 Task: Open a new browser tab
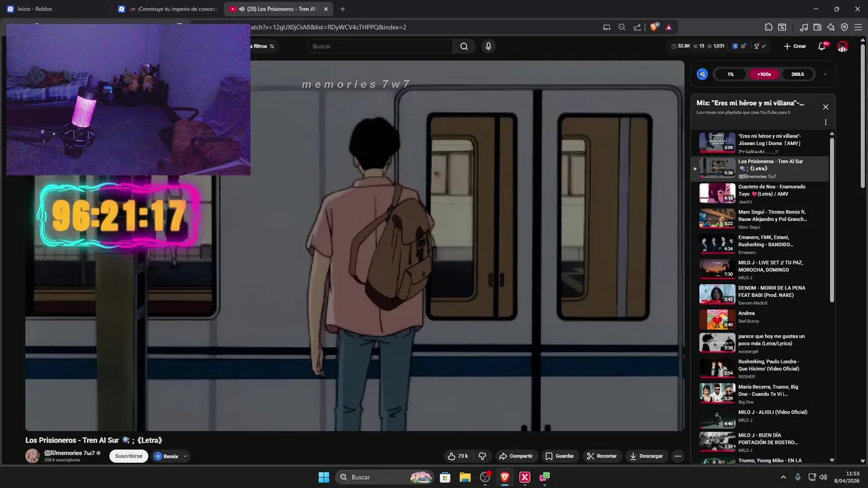pyautogui.click(x=342, y=9)
